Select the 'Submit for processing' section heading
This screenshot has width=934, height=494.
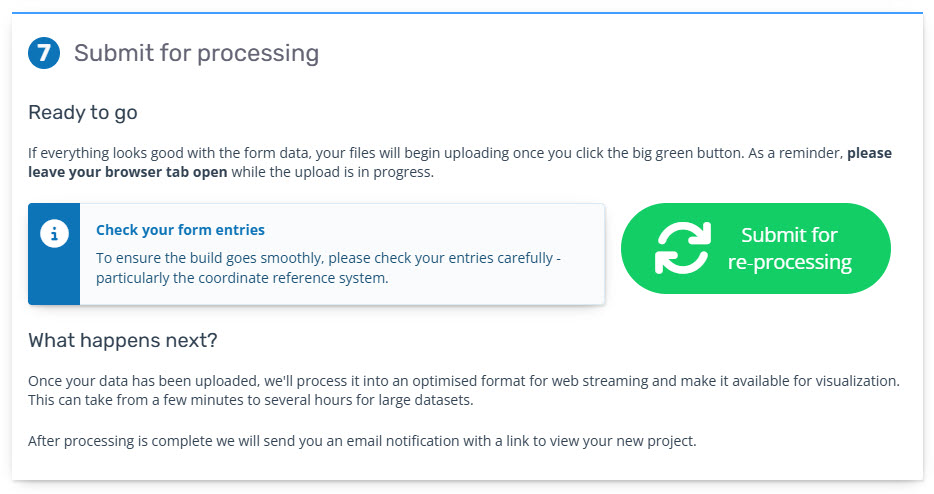(196, 53)
